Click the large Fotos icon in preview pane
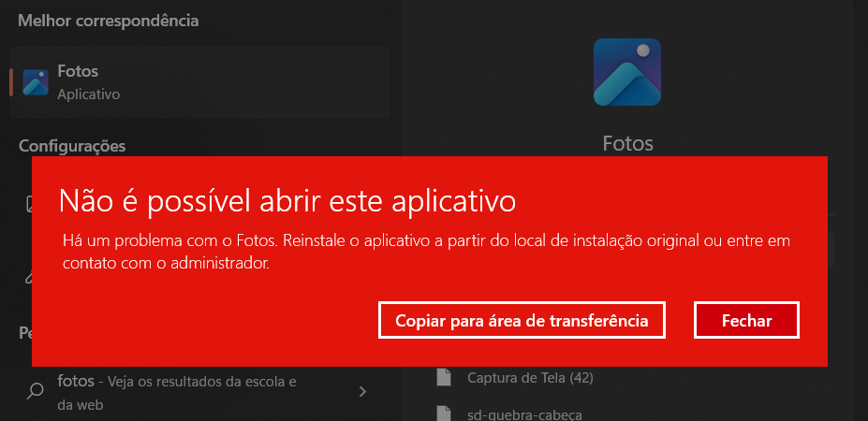Viewport: 868px width, 421px height. [x=626, y=72]
